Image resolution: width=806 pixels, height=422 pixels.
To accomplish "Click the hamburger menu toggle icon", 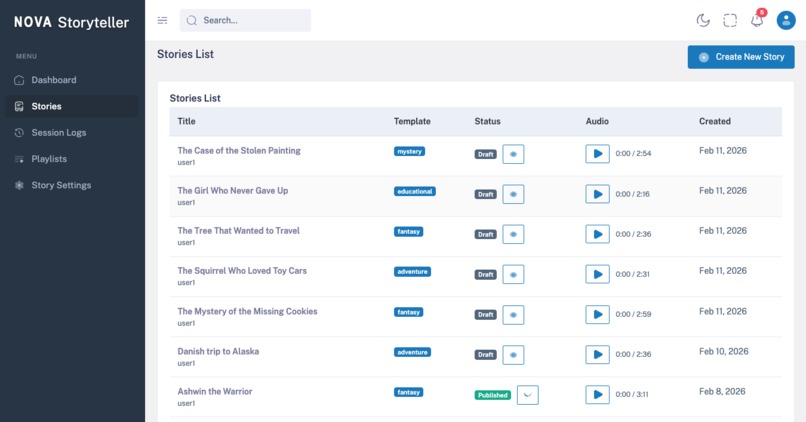I will tap(162, 21).
